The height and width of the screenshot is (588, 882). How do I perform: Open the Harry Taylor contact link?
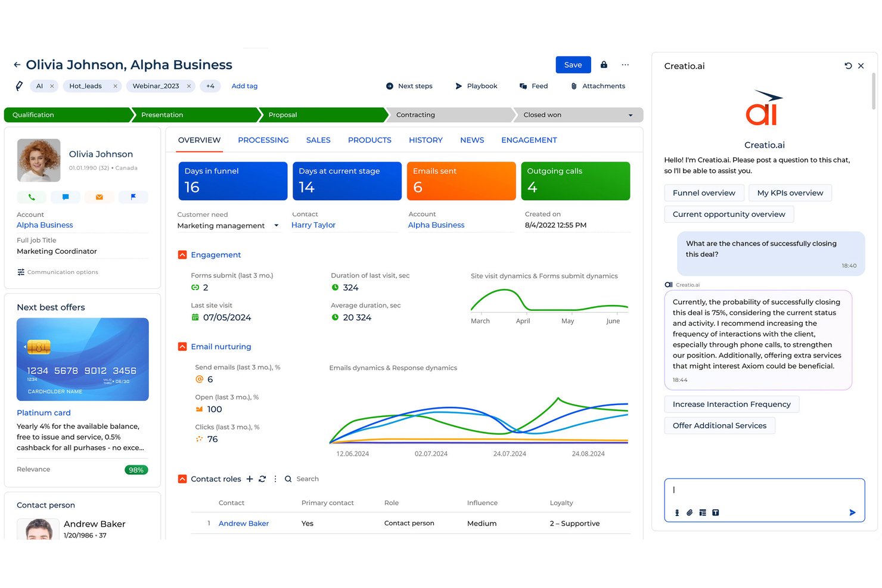point(313,225)
